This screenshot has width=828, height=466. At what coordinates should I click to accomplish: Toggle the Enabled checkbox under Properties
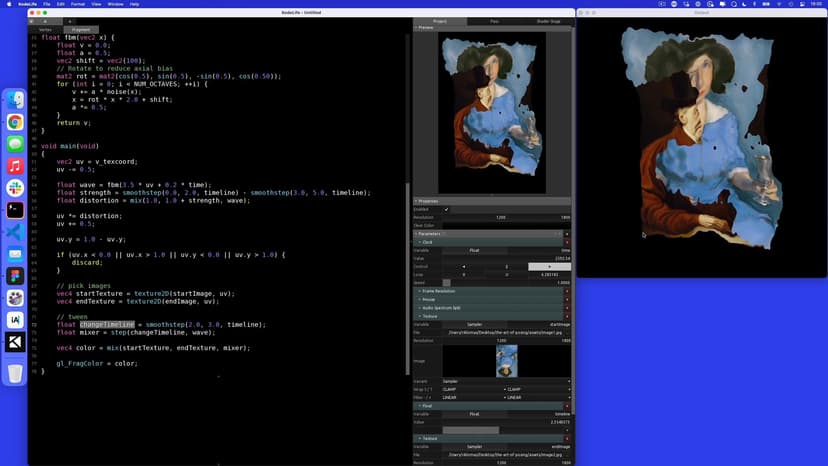tap(446, 209)
